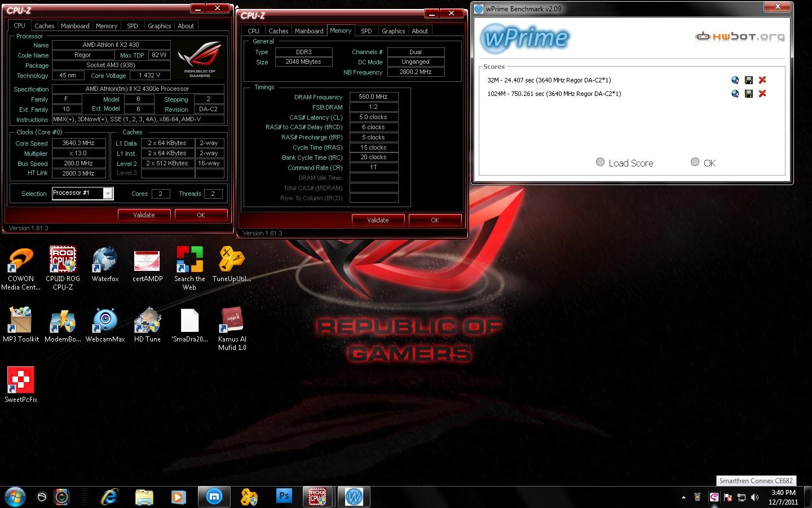Click OK in the CPU tab window
The width and height of the screenshot is (812, 508).
point(201,215)
